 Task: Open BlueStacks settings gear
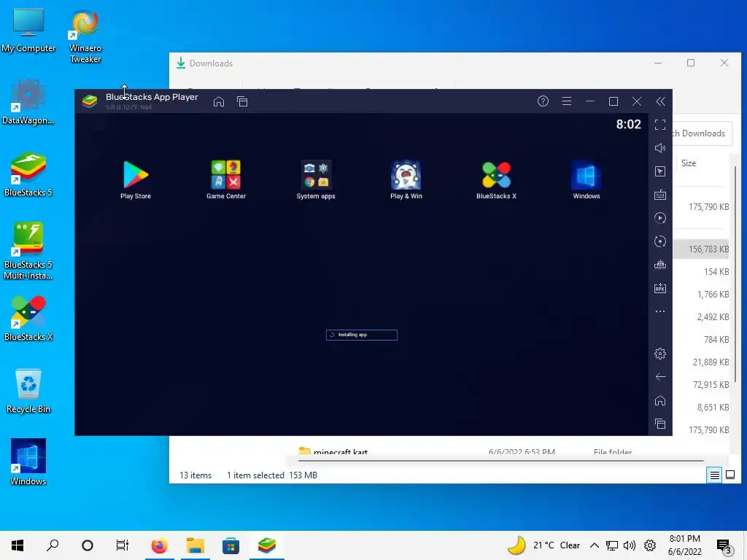[660, 354]
